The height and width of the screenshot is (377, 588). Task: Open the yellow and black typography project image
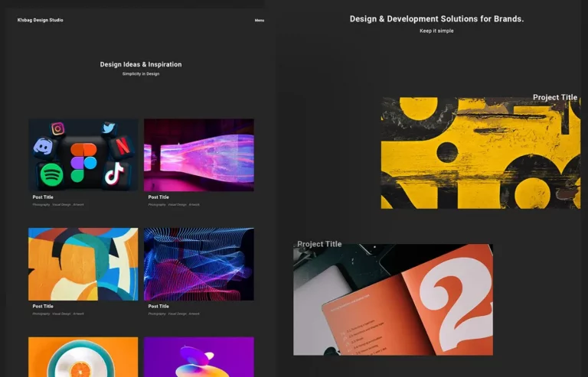pos(480,153)
